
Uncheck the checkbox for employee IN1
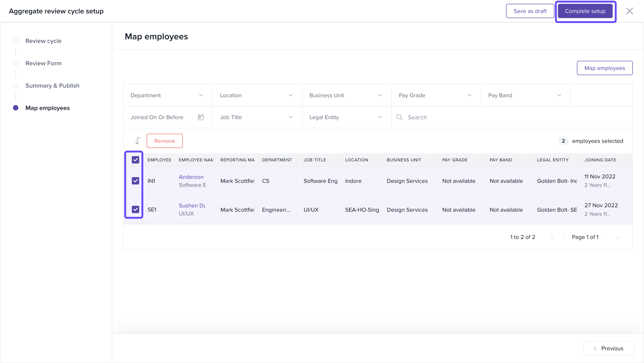[136, 181]
